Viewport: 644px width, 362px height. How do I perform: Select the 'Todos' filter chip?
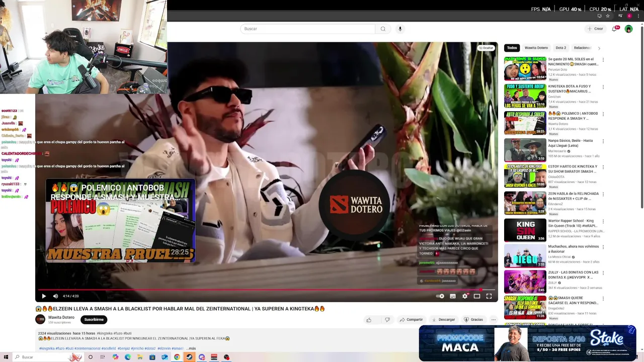click(x=512, y=48)
